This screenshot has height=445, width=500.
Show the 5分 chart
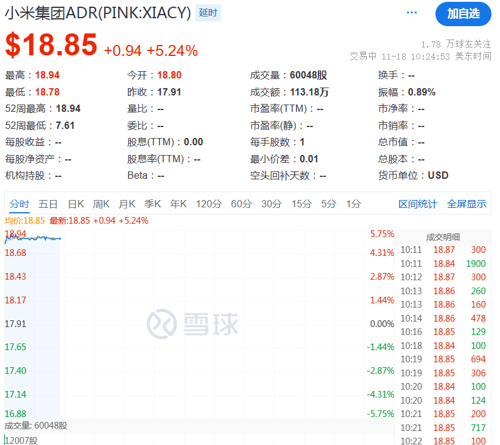point(329,204)
